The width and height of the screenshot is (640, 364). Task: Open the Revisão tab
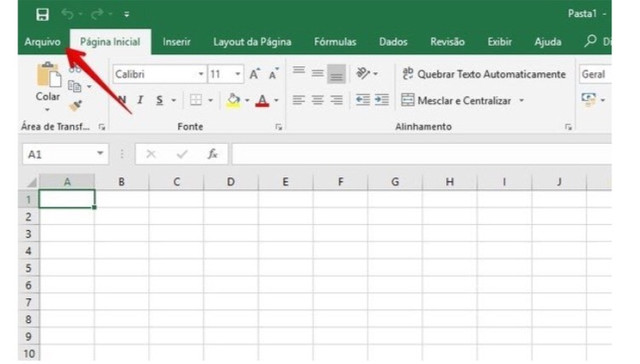[447, 42]
